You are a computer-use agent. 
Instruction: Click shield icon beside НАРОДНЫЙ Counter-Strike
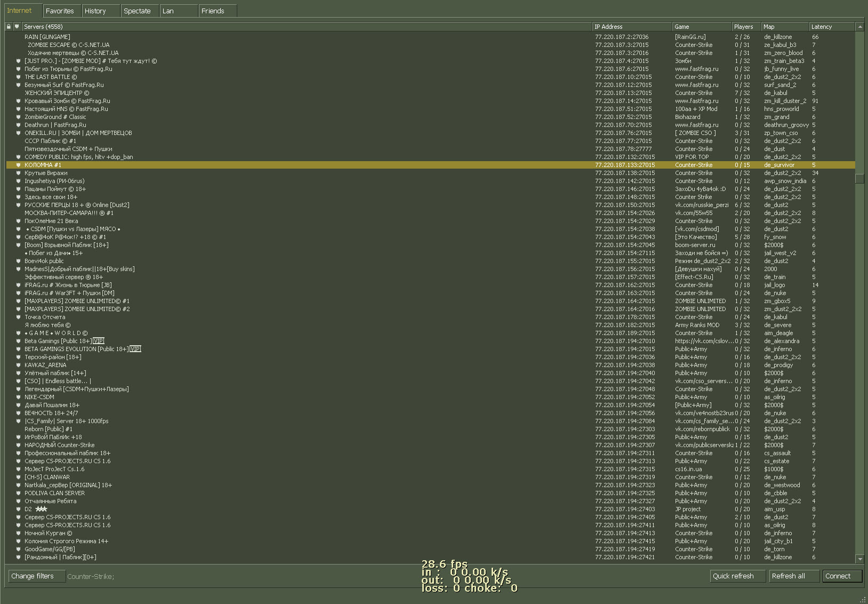(x=18, y=445)
